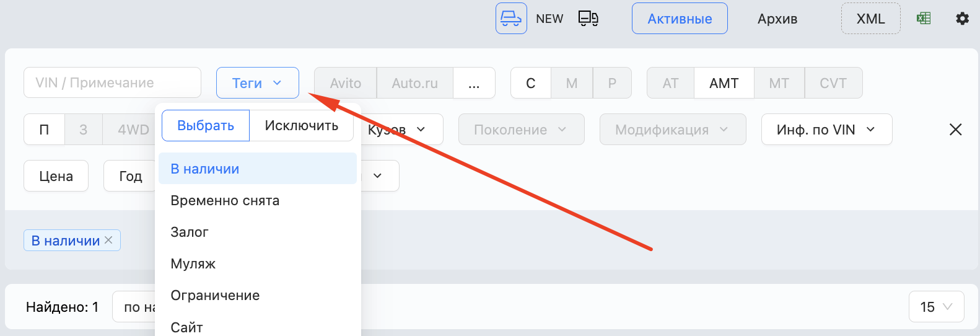Open the page size 15 dropdown
The height and width of the screenshot is (336, 980).
pos(935,307)
